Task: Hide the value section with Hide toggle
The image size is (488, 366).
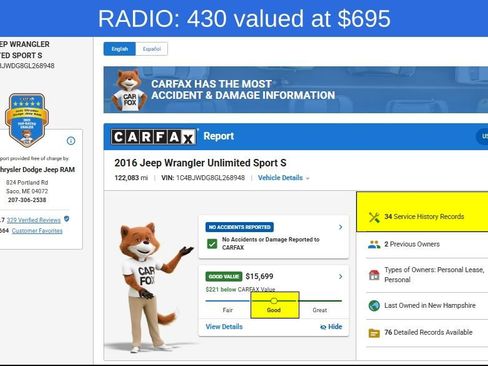Action: coord(331,327)
